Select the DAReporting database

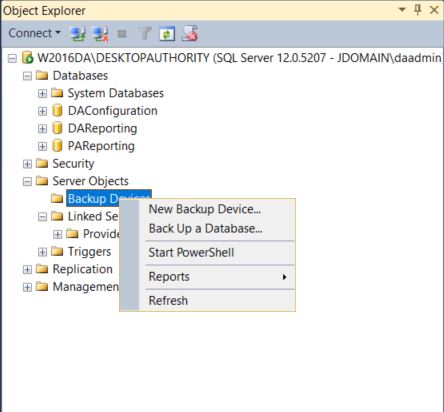coord(102,128)
